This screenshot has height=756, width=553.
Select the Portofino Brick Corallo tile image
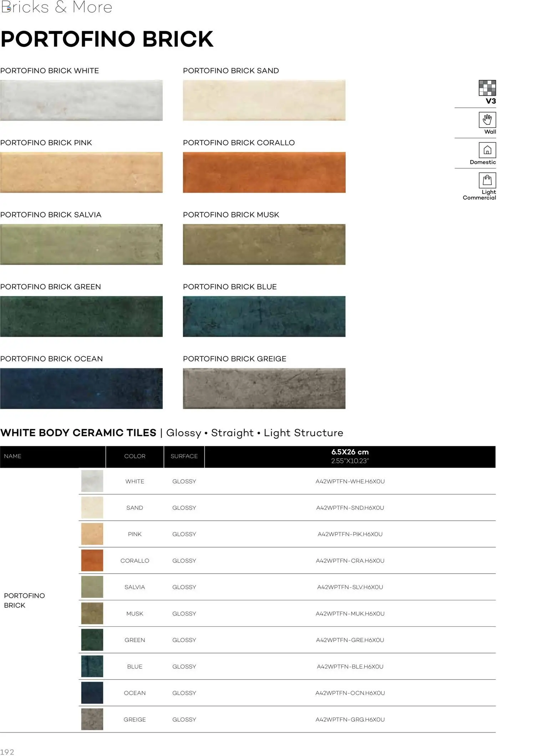pyautogui.click(x=264, y=172)
